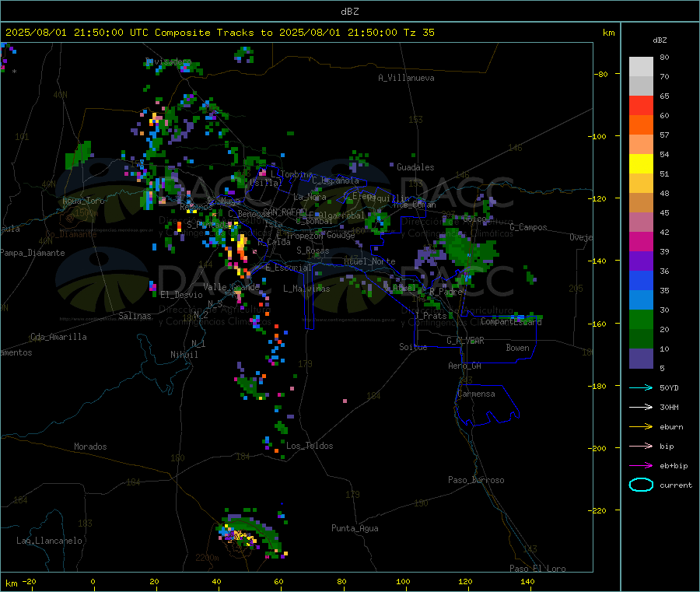Click the intense yellow-red cell near R_Caida
The height and width of the screenshot is (592, 700).
point(242,250)
